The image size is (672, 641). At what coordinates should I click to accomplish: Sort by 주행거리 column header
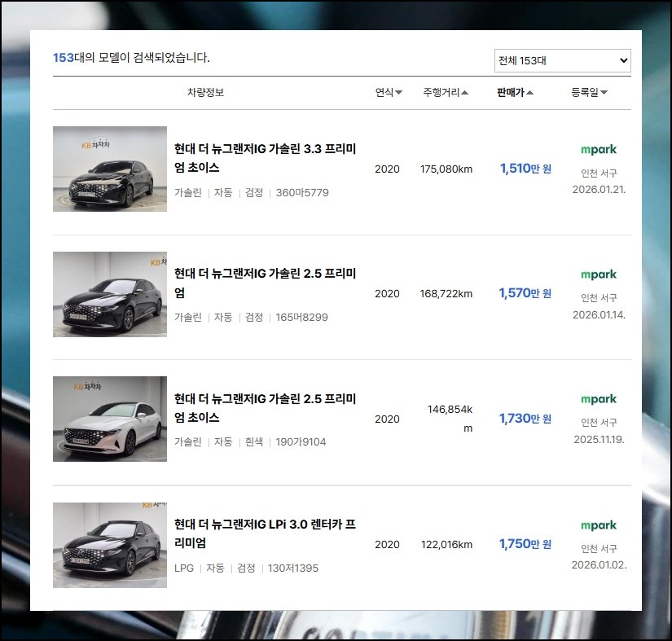point(446,92)
